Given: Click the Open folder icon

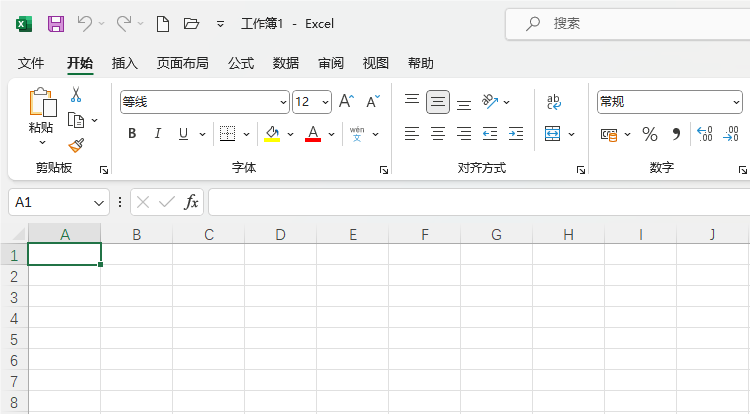Looking at the screenshot, I should point(191,23).
